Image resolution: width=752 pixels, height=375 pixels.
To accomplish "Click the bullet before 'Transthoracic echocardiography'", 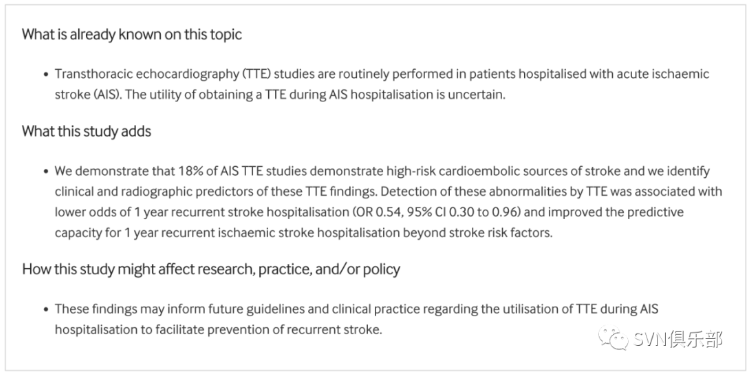I will pyautogui.click(x=46, y=75).
